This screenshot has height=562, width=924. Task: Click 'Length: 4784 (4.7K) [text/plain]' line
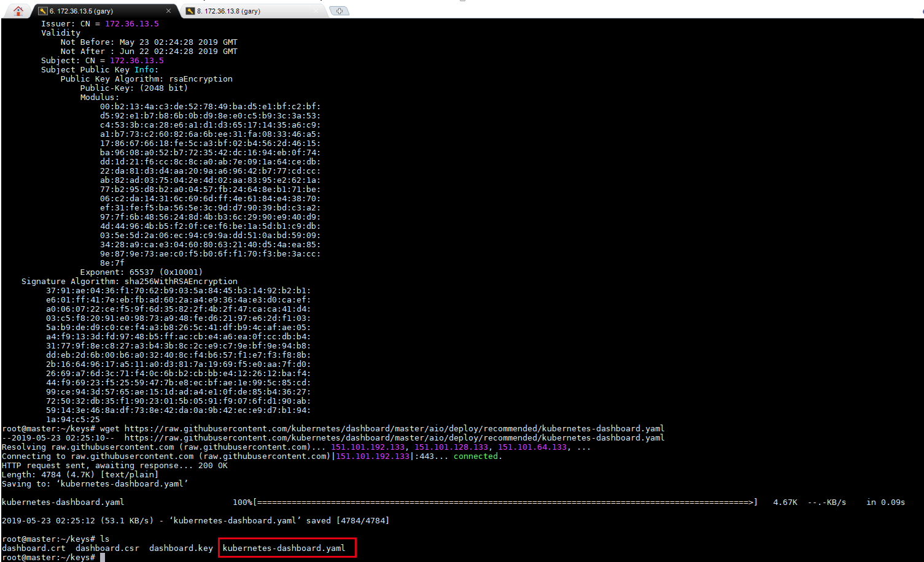(80, 474)
